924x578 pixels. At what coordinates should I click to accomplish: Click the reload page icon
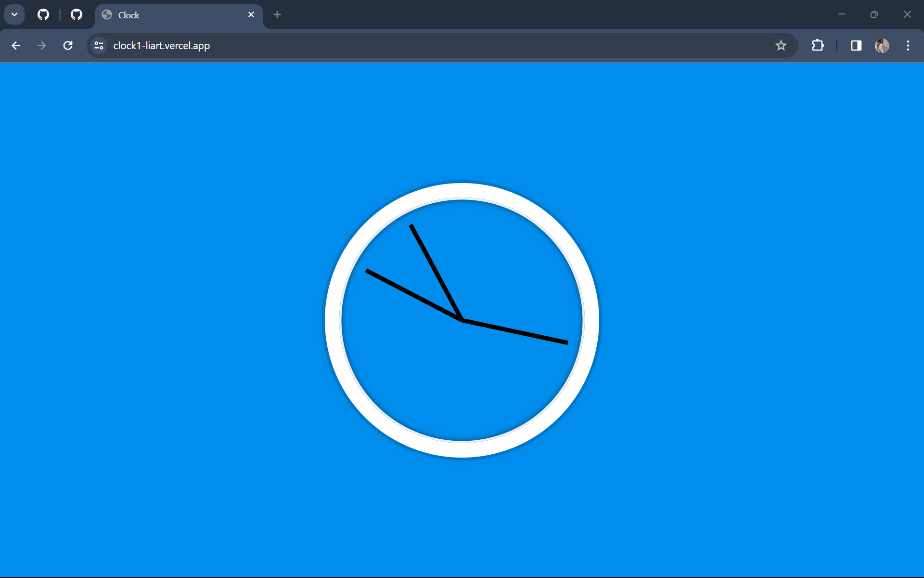68,45
